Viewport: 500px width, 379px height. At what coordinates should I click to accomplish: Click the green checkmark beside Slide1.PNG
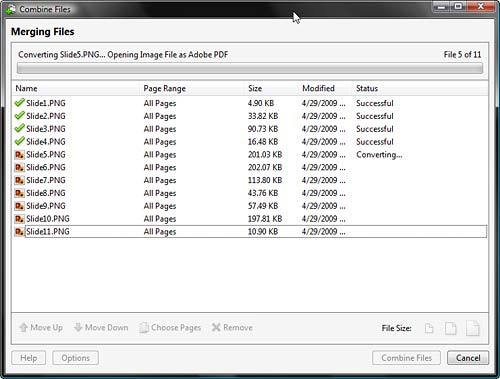(20, 103)
